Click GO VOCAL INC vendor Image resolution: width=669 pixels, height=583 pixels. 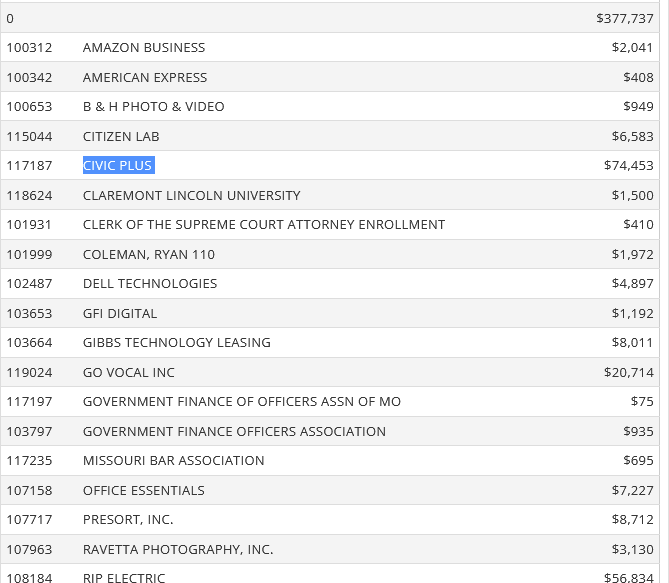[x=128, y=373]
